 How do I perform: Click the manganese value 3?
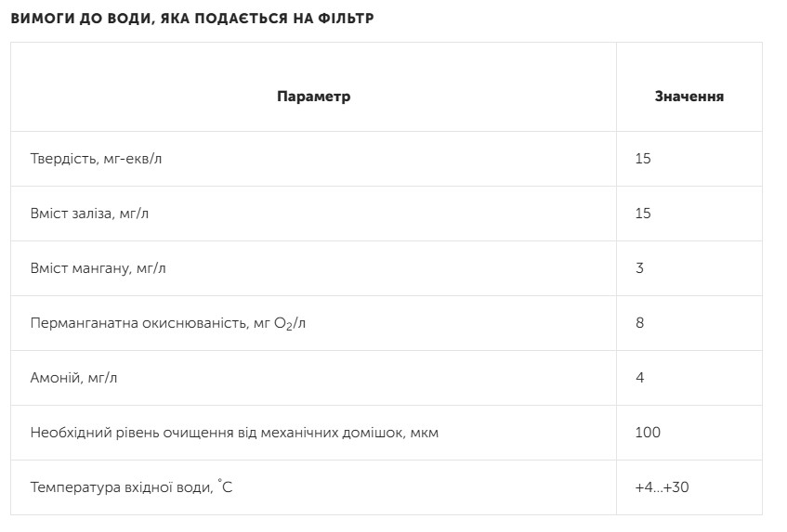[x=639, y=268]
